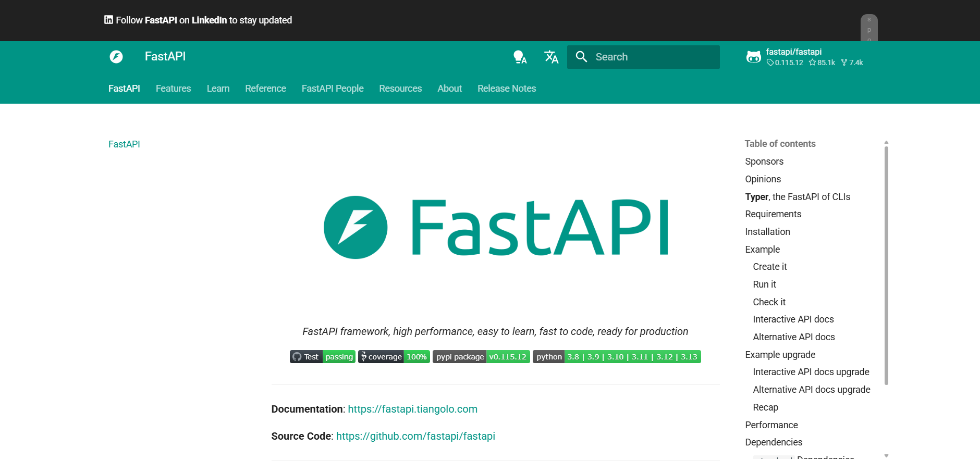This screenshot has width=980, height=472.
Task: Click the table of contents scrollbar thumb
Action: click(x=886, y=266)
